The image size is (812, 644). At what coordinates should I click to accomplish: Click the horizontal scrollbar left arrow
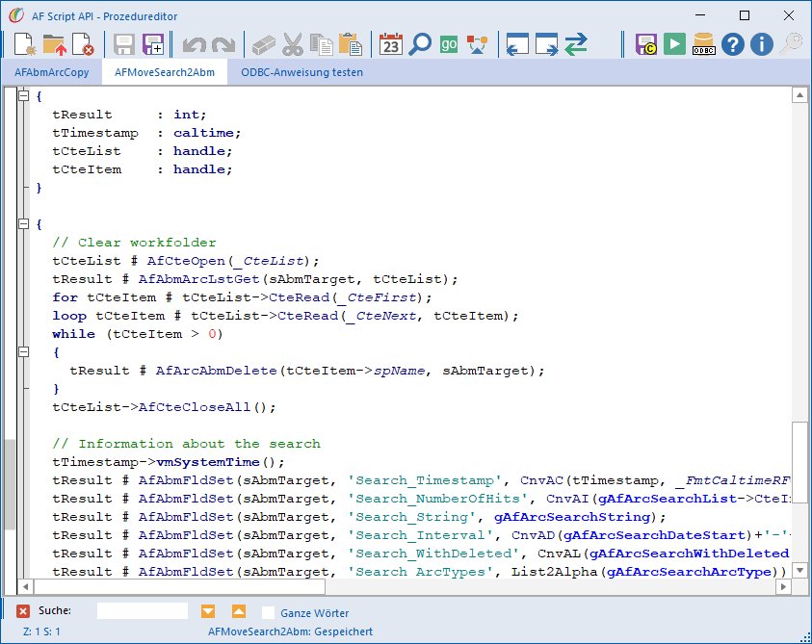tap(25, 586)
